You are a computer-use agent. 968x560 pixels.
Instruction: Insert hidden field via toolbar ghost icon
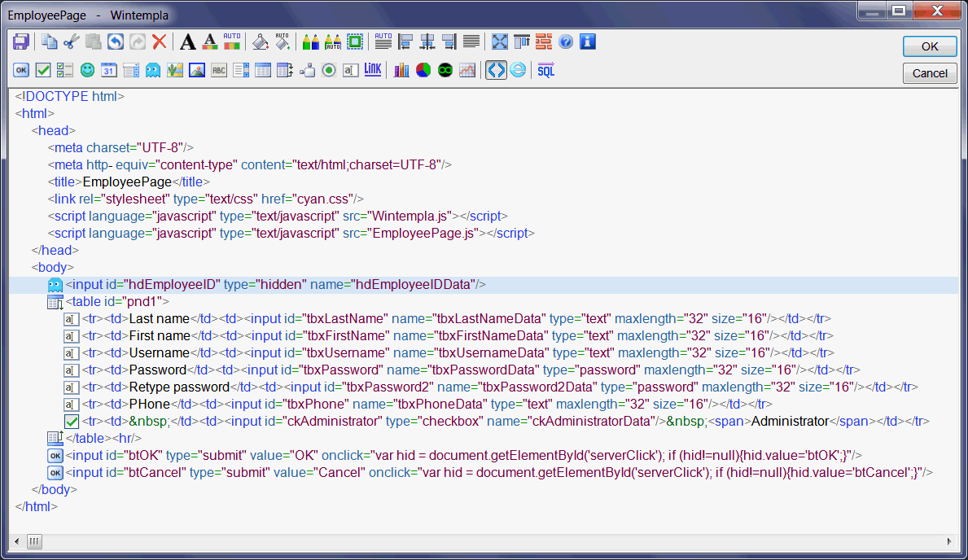(153, 70)
